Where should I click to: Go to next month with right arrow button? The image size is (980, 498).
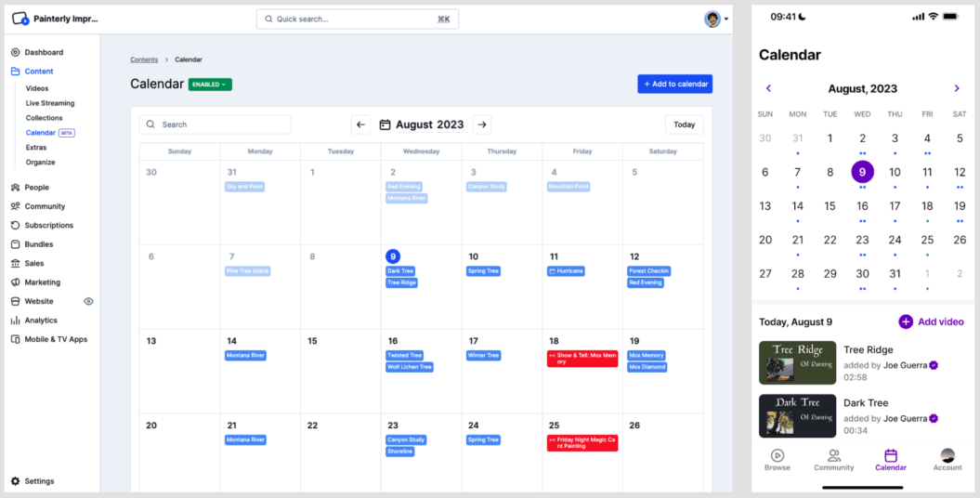point(482,124)
